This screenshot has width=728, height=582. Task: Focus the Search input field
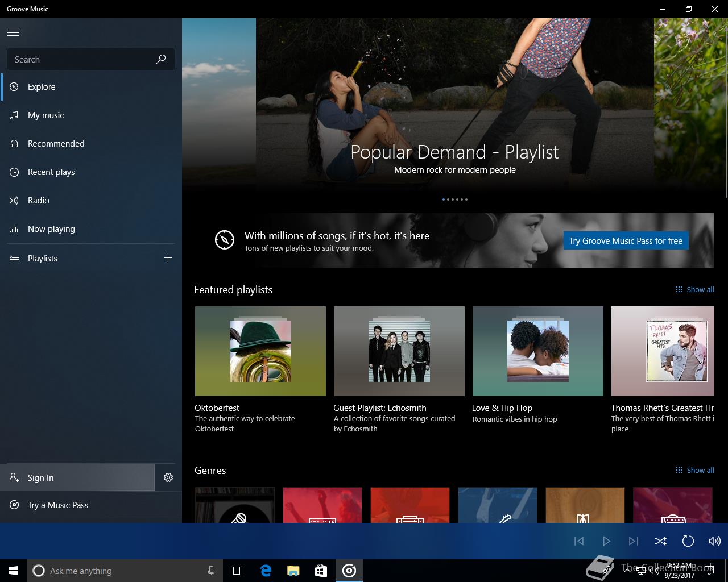pyautogui.click(x=90, y=59)
